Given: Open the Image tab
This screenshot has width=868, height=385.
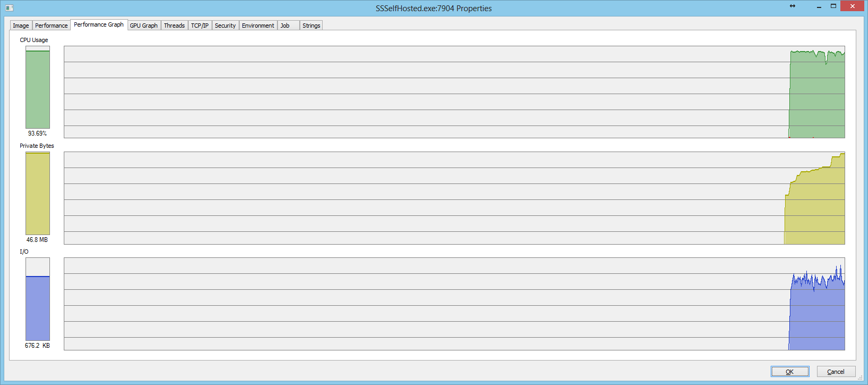Looking at the screenshot, I should click(x=21, y=26).
